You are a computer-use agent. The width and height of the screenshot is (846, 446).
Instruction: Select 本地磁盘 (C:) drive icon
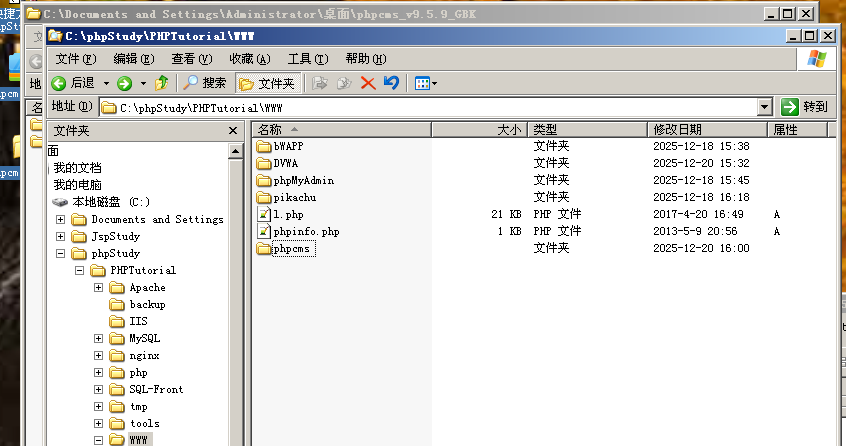(60, 202)
